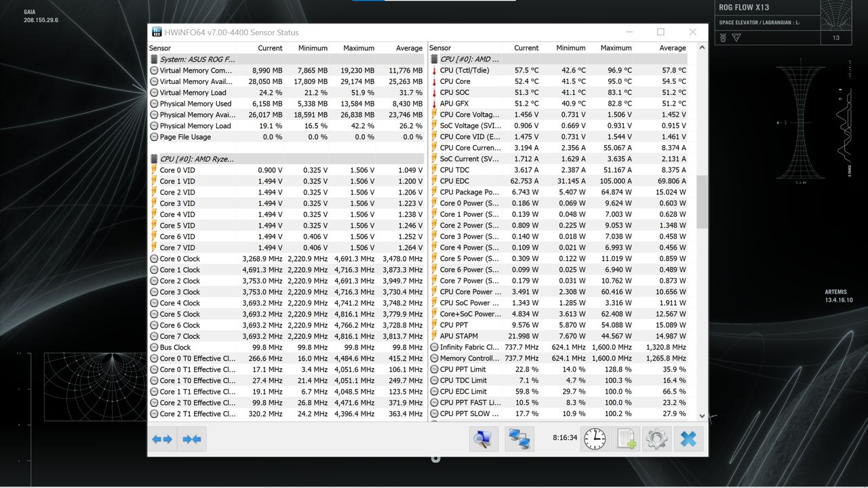Click the blue X close sensors button
Image resolution: width=868 pixels, height=488 pixels.
tap(688, 439)
